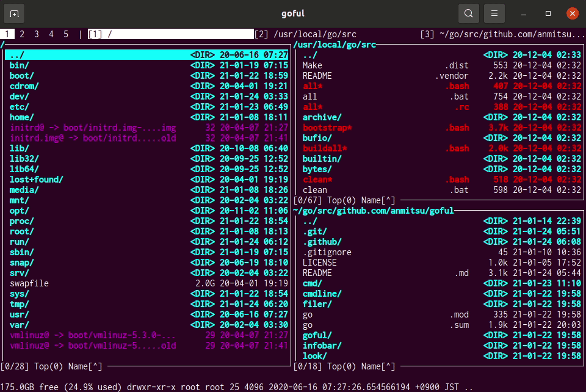Viewport: 586px width, 392px height.
Task: Open the proc/ directory
Action: (x=149, y=221)
